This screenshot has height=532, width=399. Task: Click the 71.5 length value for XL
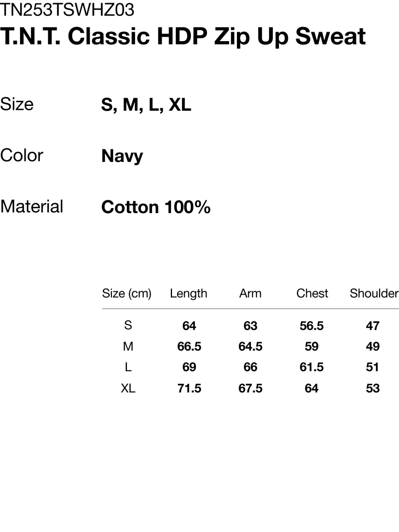pyautogui.click(x=189, y=388)
